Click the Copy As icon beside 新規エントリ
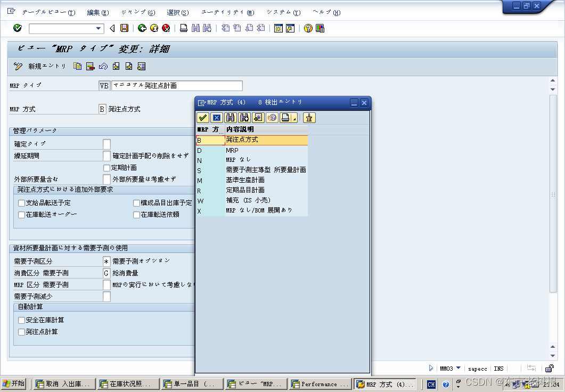This screenshot has width=565, height=392. [77, 66]
